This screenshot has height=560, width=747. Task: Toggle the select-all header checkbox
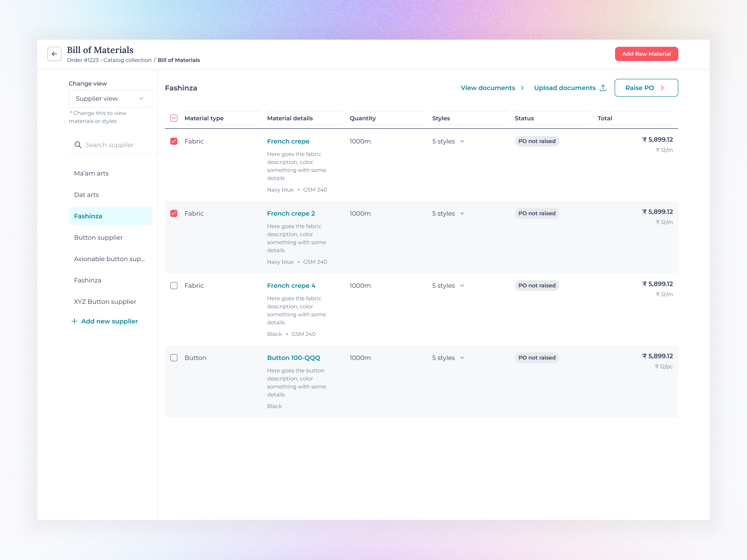174,118
